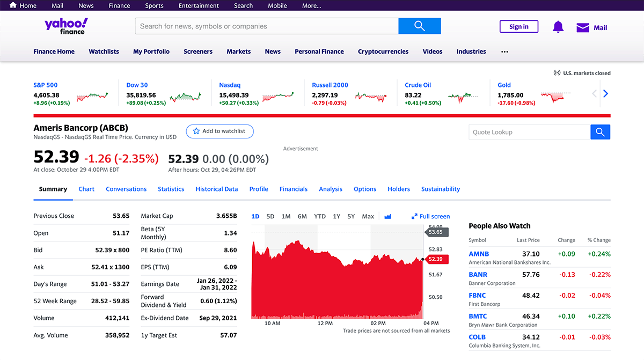Open the Cryptocurrencies navigation item
The height and width of the screenshot is (360, 644).
pyautogui.click(x=383, y=52)
